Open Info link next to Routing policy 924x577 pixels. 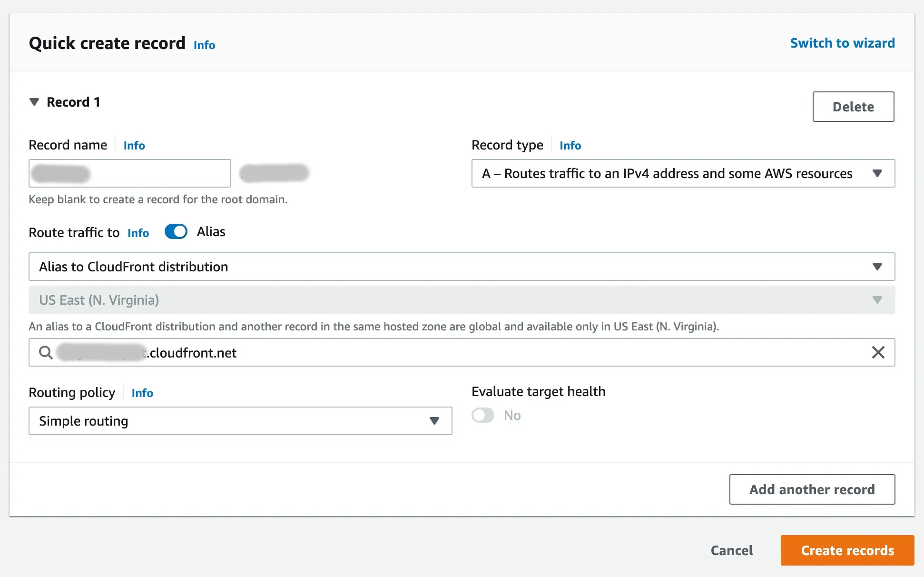[142, 393]
